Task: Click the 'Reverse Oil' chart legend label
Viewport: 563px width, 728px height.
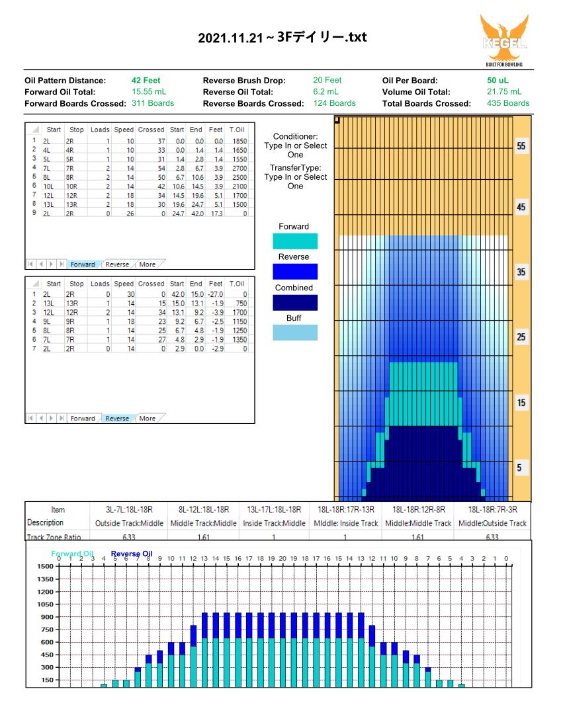Action: [132, 553]
